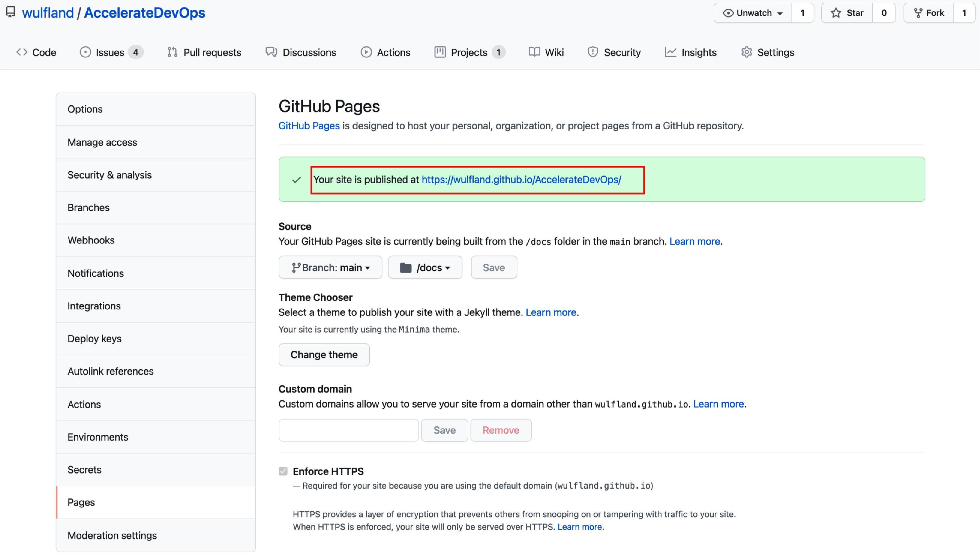This screenshot has height=556, width=980.
Task: Select Pages in settings sidebar
Action: pyautogui.click(x=156, y=502)
